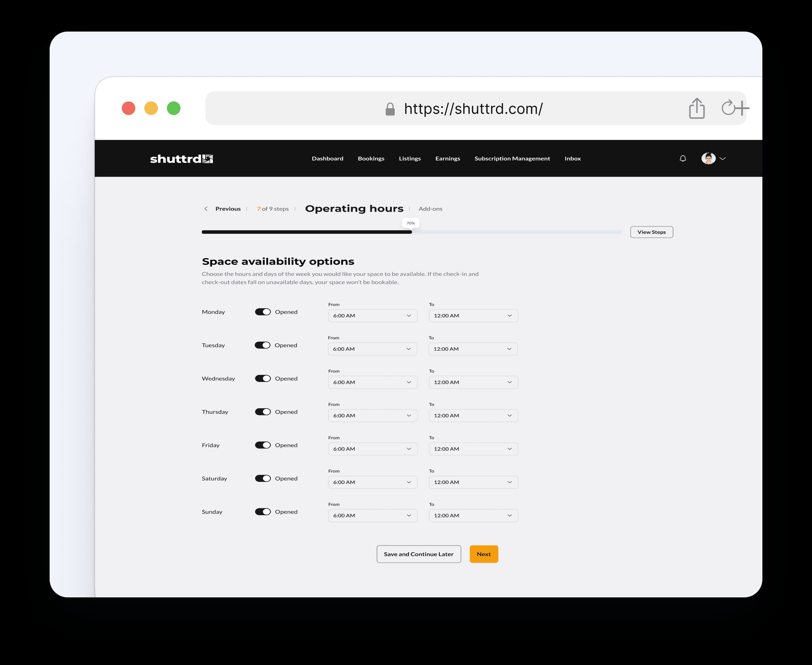Image resolution: width=812 pixels, height=665 pixels.
Task: Click the plus new tab icon
Action: tap(743, 108)
